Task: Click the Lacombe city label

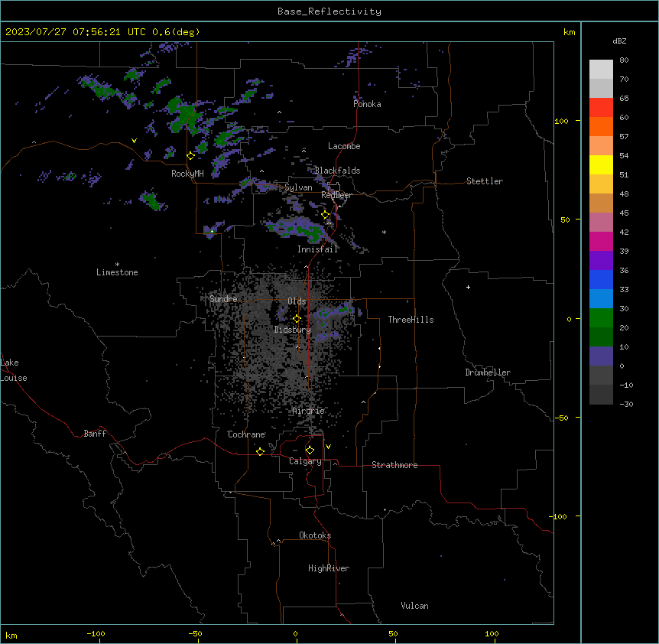Action: [344, 146]
